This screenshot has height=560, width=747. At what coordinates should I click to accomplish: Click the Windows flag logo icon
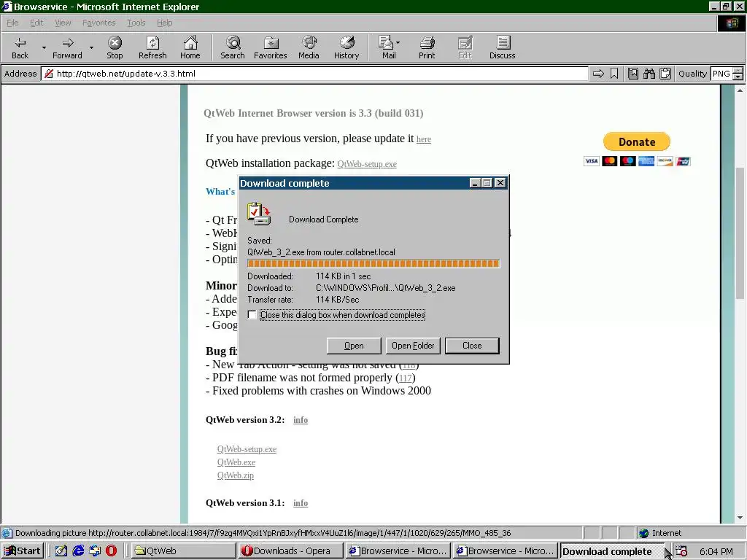(x=731, y=23)
